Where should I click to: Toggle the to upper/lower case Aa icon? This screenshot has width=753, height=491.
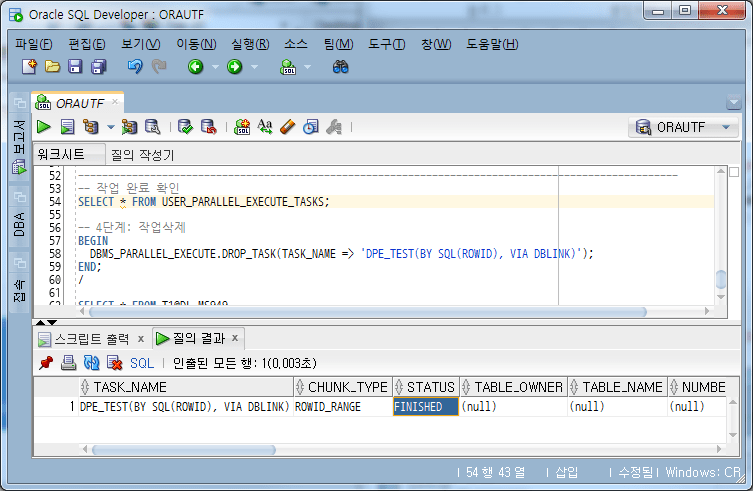265,127
